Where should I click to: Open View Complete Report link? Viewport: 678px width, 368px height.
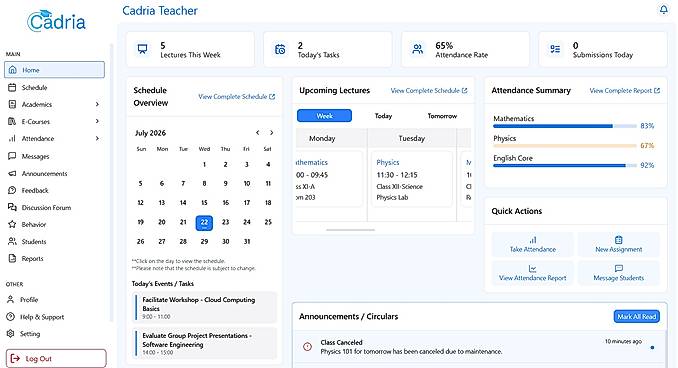tap(625, 90)
